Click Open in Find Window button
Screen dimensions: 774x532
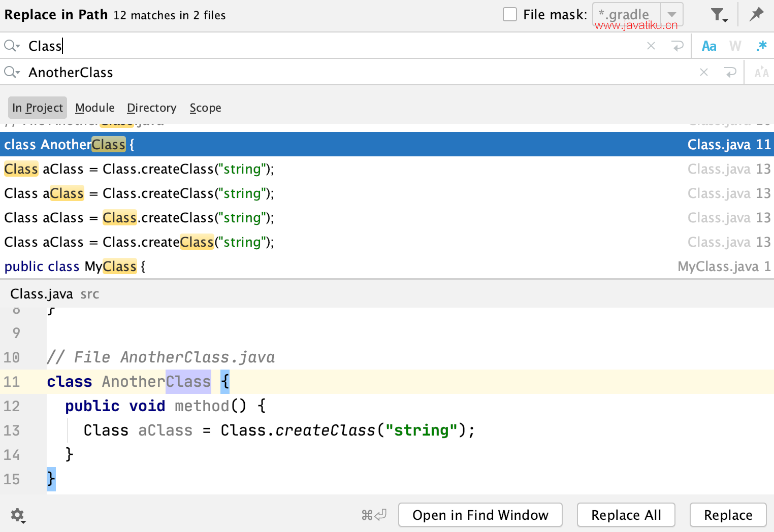coord(480,515)
